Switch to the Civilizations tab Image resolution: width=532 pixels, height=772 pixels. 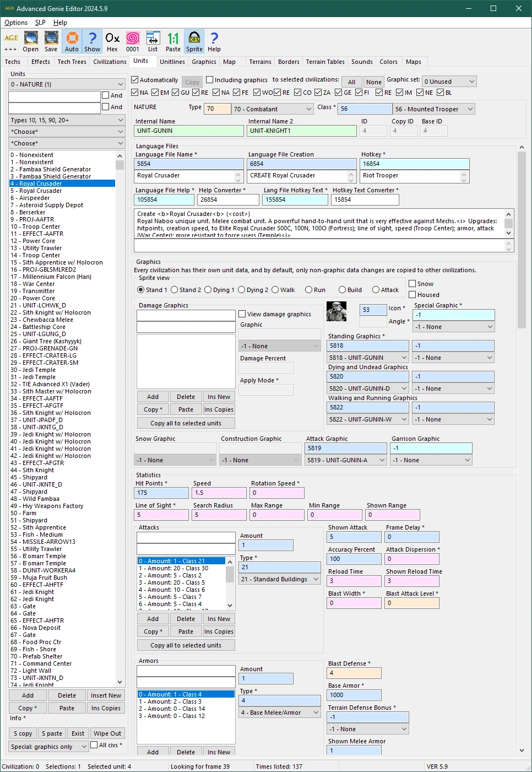tap(110, 62)
